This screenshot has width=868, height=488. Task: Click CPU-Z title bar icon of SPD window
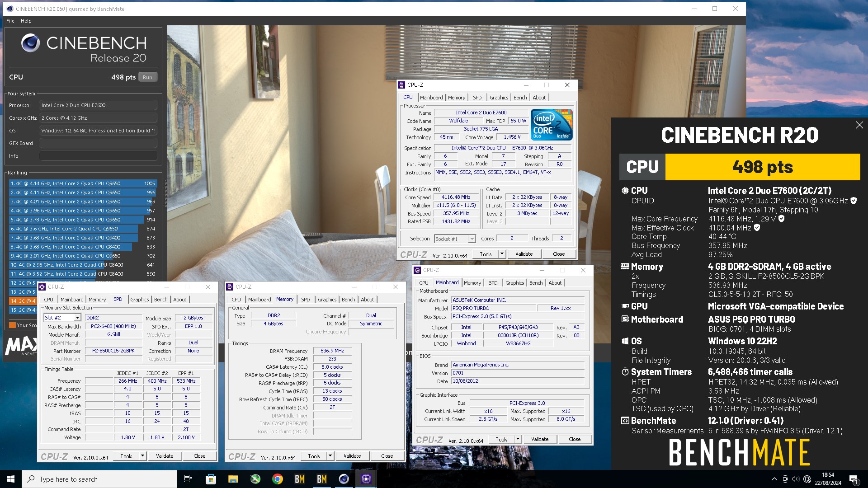(42, 287)
